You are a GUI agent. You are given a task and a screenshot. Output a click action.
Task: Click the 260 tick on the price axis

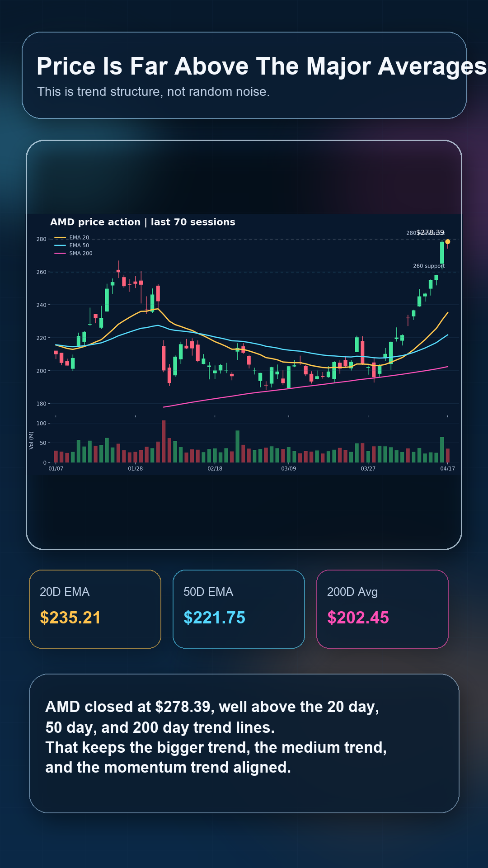point(41,272)
